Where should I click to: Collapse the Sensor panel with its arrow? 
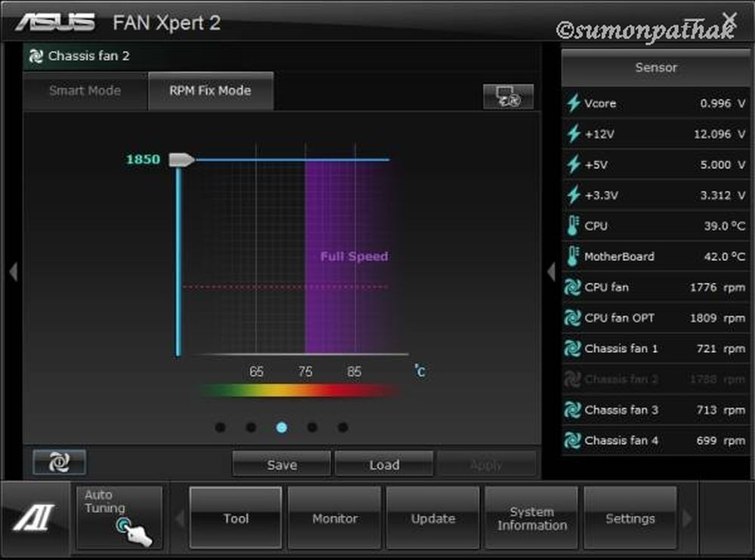coord(551,272)
